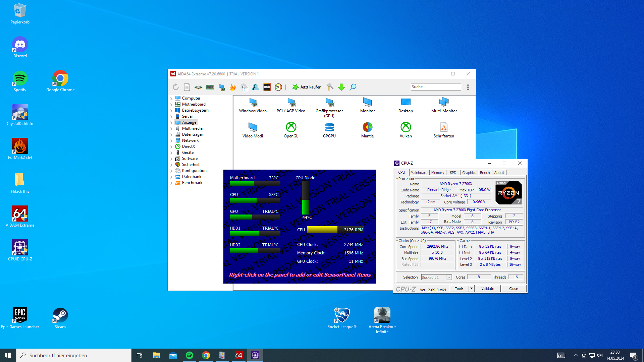644x362 pixels.
Task: Open the Tools dropdown arrow in CPU-Z
Action: coord(471,289)
